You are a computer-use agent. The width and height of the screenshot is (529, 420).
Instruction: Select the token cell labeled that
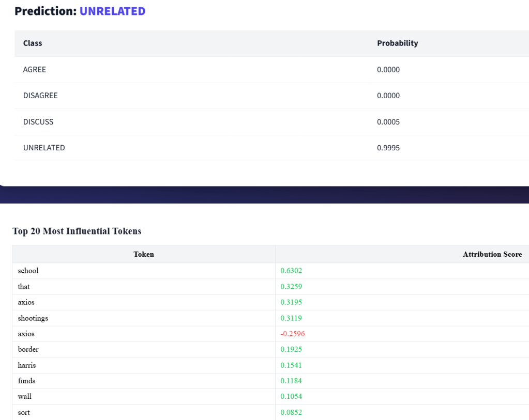point(24,287)
